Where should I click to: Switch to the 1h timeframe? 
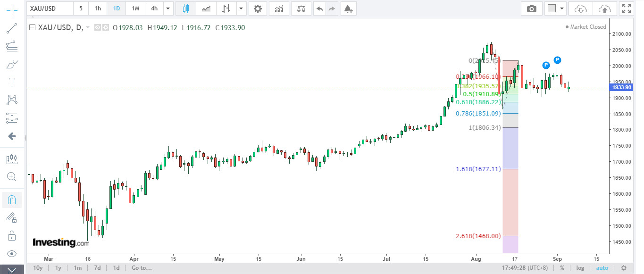click(98, 8)
